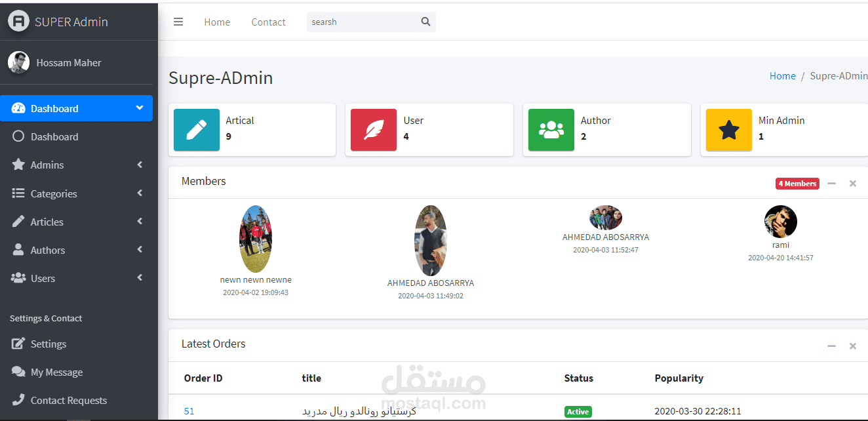Select the Dashboard sub-item in sidebar
This screenshot has width=868, height=421.
77,136
